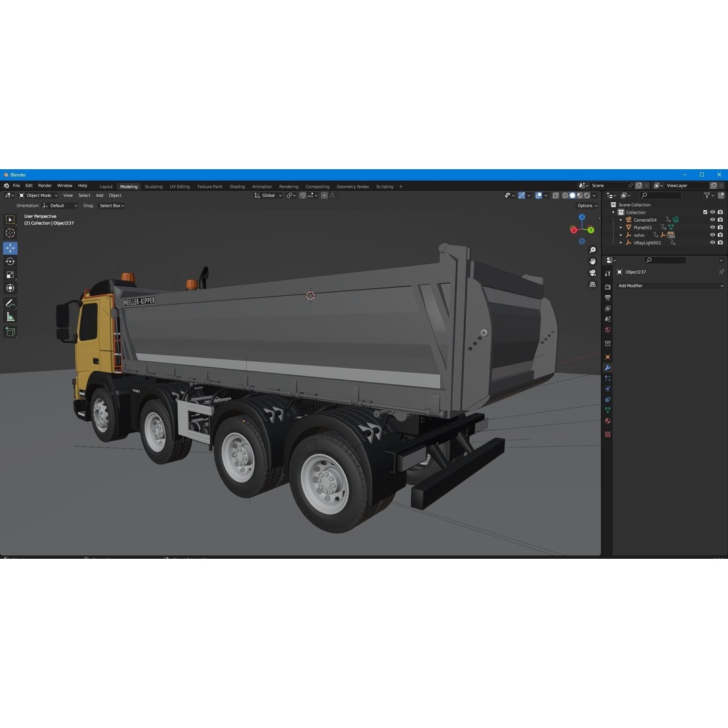
Task: Open the Material properties tab
Action: tap(608, 421)
